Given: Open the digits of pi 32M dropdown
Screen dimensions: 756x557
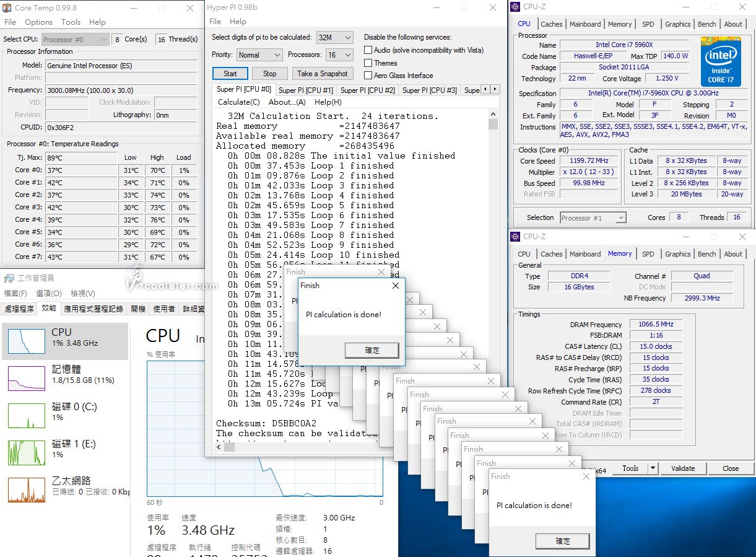Looking at the screenshot, I should pos(334,38).
